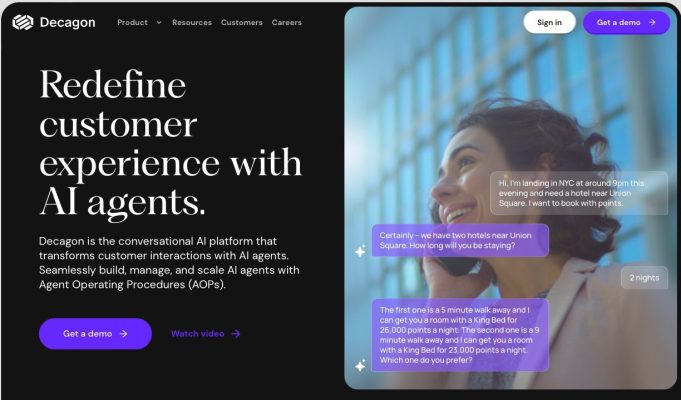
Task: Click sparkle icon beside hotel options message
Action: pos(360,366)
